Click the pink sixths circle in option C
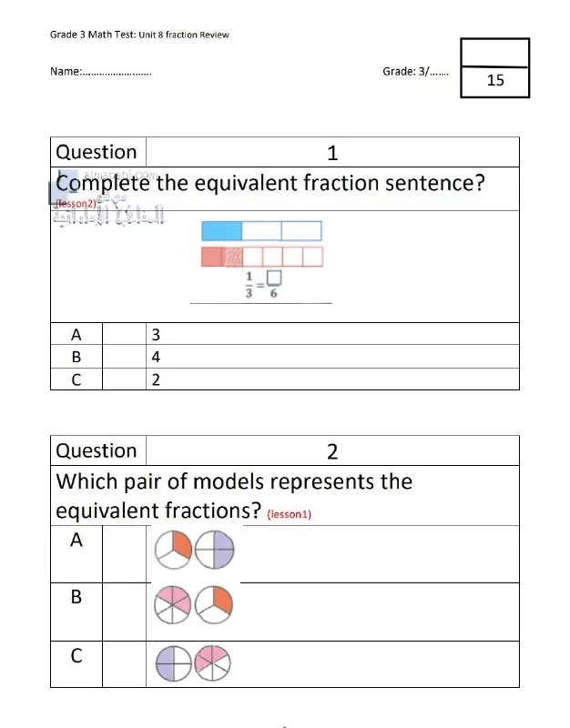 212,663
